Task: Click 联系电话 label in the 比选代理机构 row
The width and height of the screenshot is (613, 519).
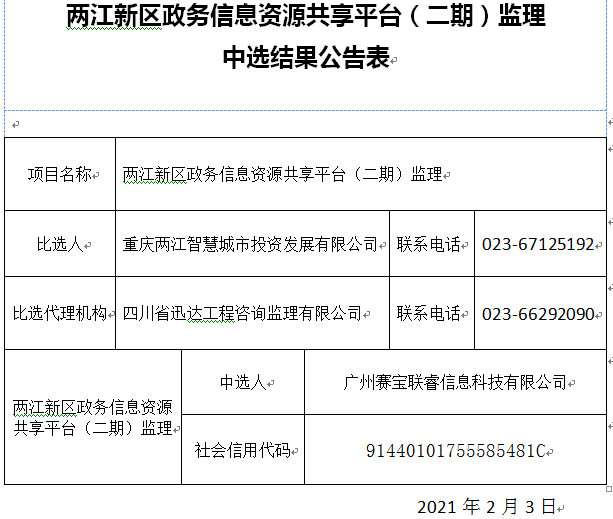Action: point(430,313)
